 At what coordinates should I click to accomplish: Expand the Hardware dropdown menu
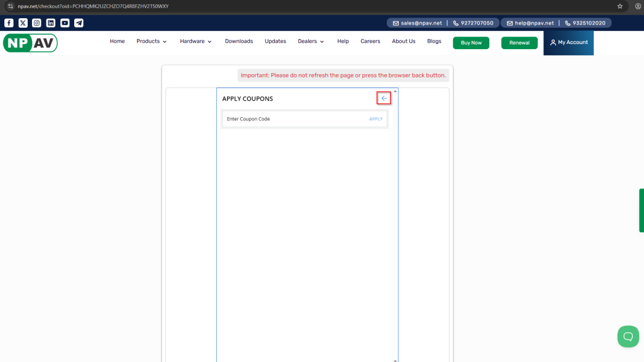pyautogui.click(x=196, y=42)
